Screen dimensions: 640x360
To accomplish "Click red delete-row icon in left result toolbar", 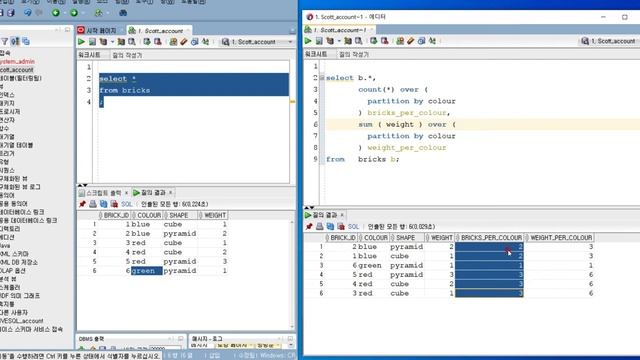I will click(114, 204).
